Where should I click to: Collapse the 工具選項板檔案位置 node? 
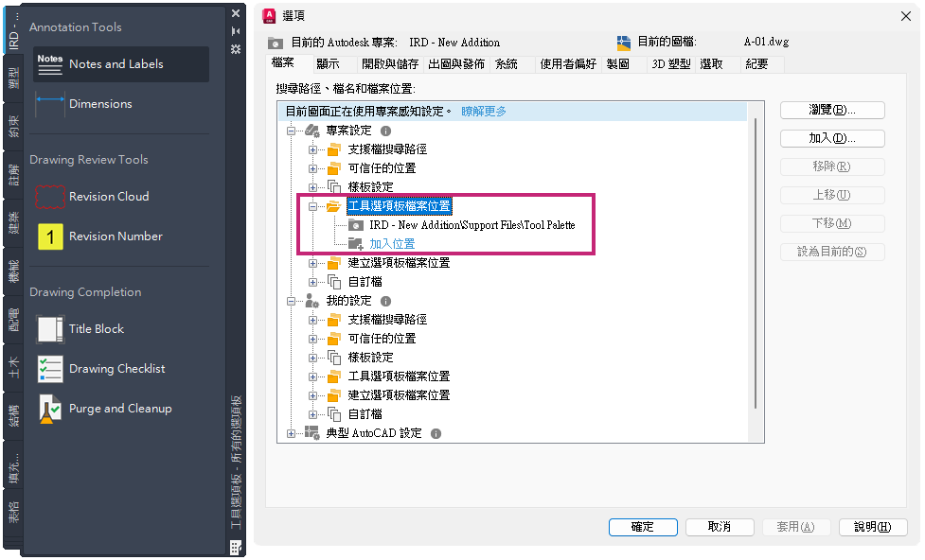(x=313, y=206)
